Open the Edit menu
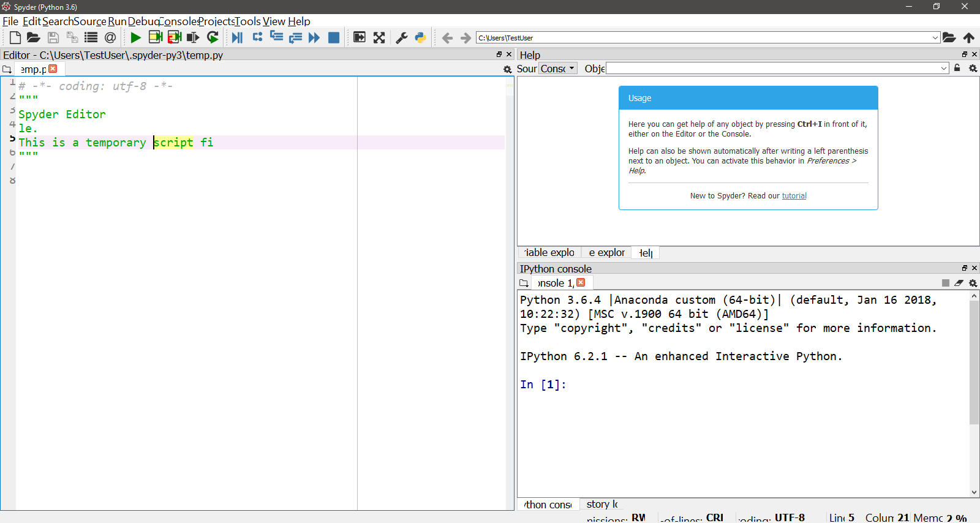Viewport: 980px width, 523px height. (x=32, y=21)
